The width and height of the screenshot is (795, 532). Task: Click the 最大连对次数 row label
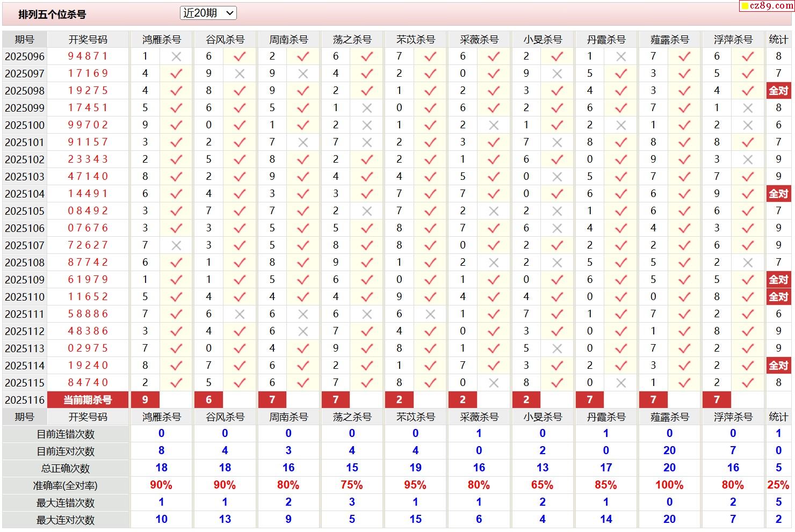[66, 520]
